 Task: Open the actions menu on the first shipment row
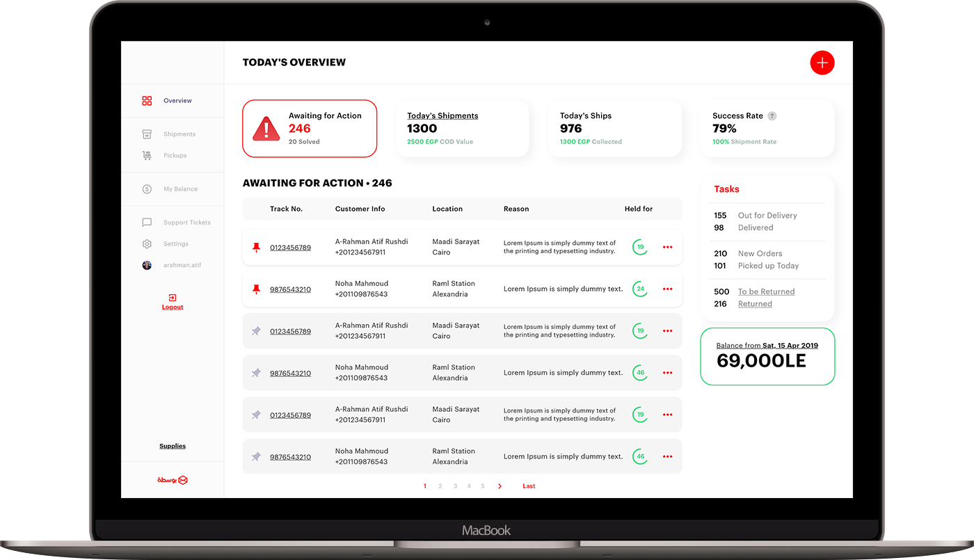coord(667,247)
